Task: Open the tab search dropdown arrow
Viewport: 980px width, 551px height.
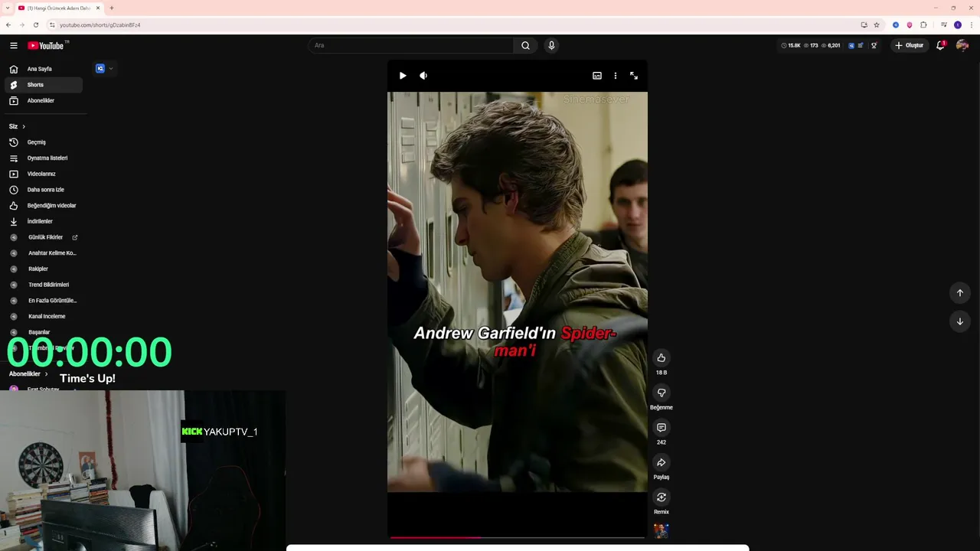Action: coord(8,8)
